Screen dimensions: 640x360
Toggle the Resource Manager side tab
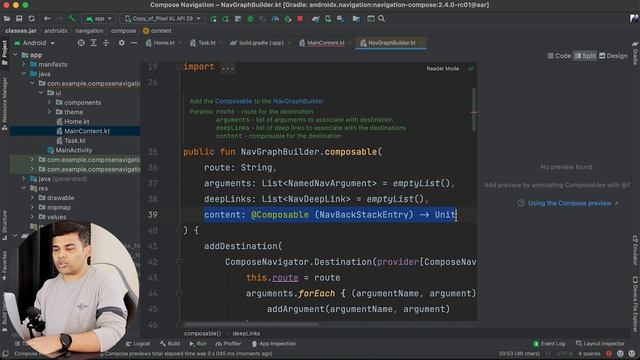coord(4,104)
